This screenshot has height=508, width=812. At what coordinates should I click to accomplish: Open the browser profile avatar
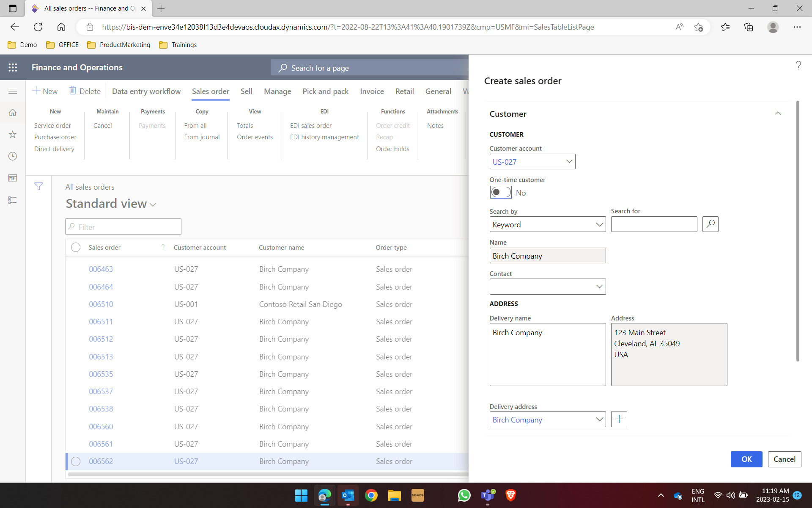pyautogui.click(x=773, y=27)
